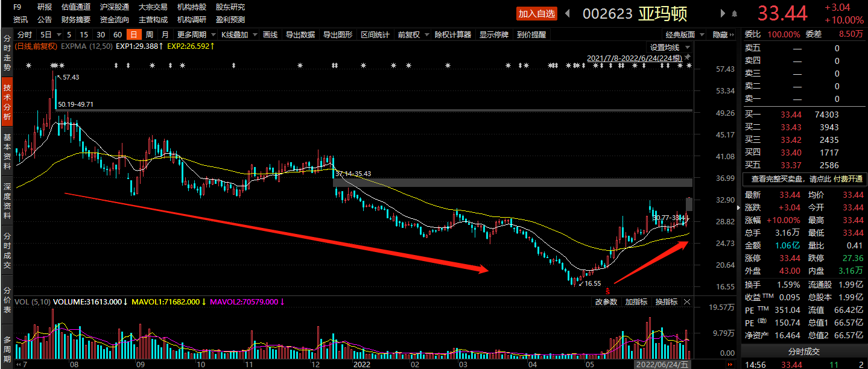
Task: Select the 基本资料 side tab
Action: tap(7, 156)
